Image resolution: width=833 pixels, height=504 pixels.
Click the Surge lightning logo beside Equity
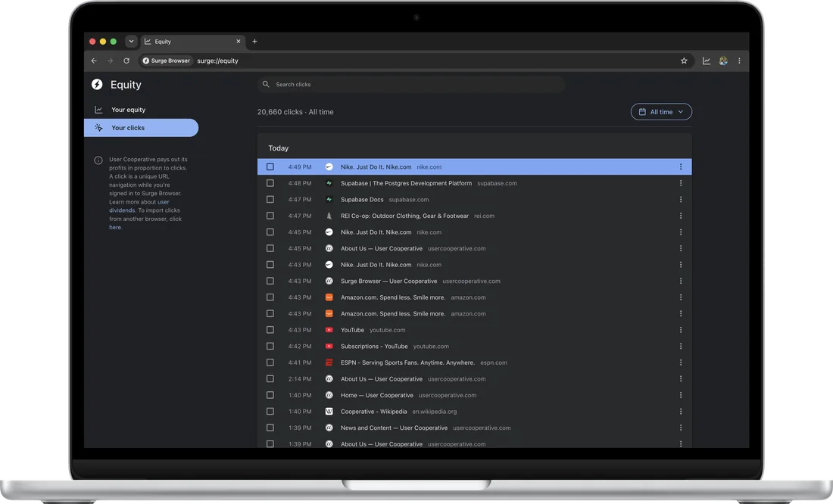click(97, 85)
